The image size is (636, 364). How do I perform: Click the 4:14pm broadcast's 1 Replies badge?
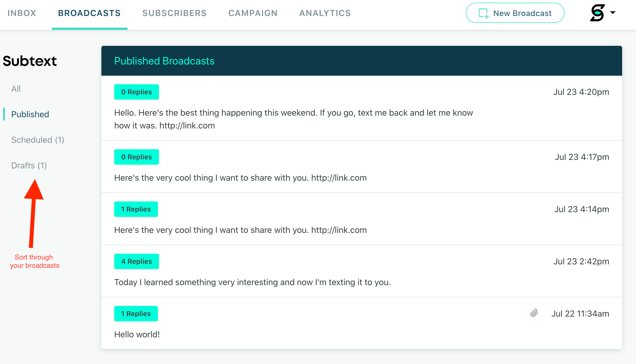pos(136,209)
